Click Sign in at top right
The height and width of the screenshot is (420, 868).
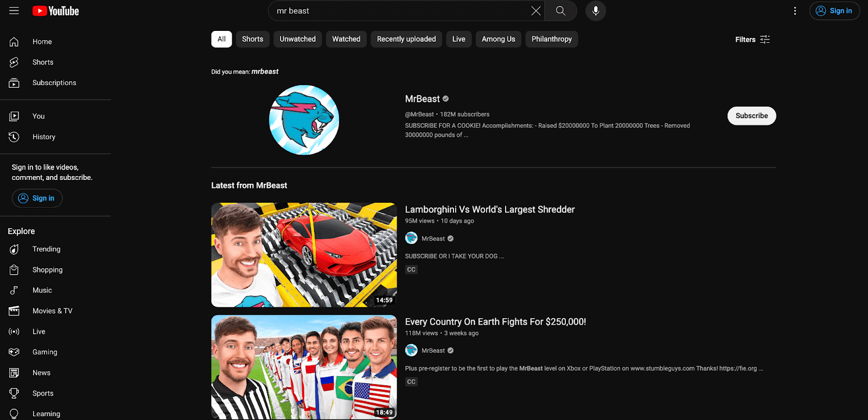[834, 11]
